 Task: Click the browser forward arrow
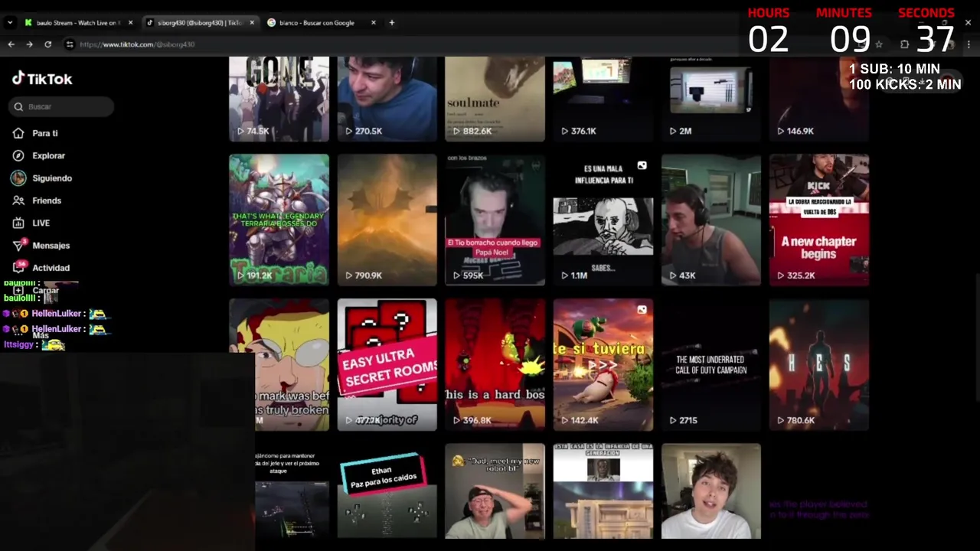click(29, 44)
